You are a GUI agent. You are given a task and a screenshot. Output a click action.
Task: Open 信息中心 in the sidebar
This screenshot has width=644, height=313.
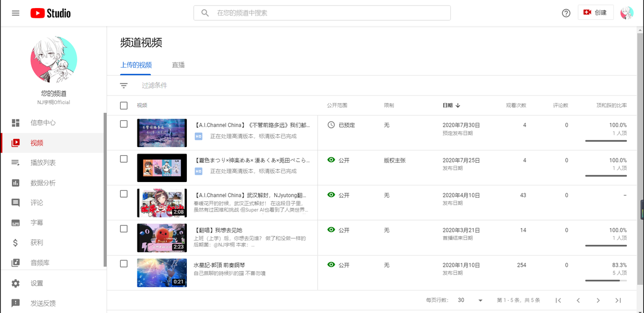(52, 123)
